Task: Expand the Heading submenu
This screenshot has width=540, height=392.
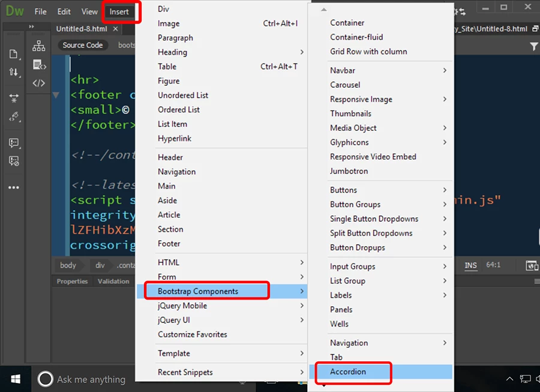Action: [222, 52]
